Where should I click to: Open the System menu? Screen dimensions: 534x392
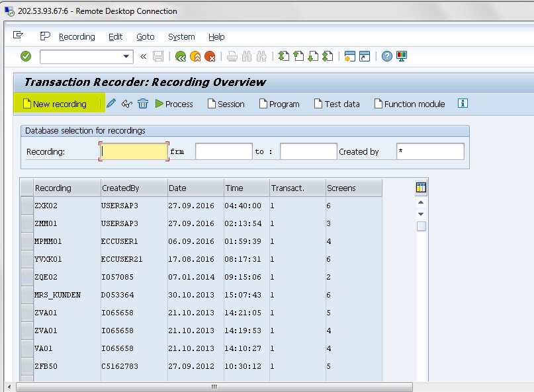tap(181, 37)
